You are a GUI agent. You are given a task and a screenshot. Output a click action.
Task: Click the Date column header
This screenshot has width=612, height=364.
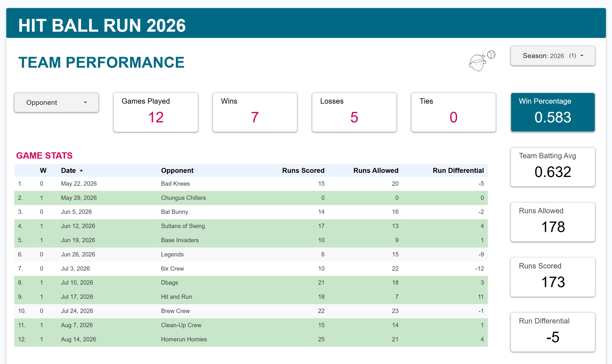point(69,170)
